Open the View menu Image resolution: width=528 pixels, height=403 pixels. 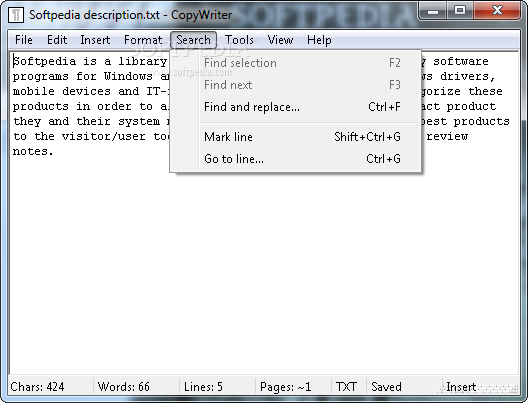tap(280, 40)
